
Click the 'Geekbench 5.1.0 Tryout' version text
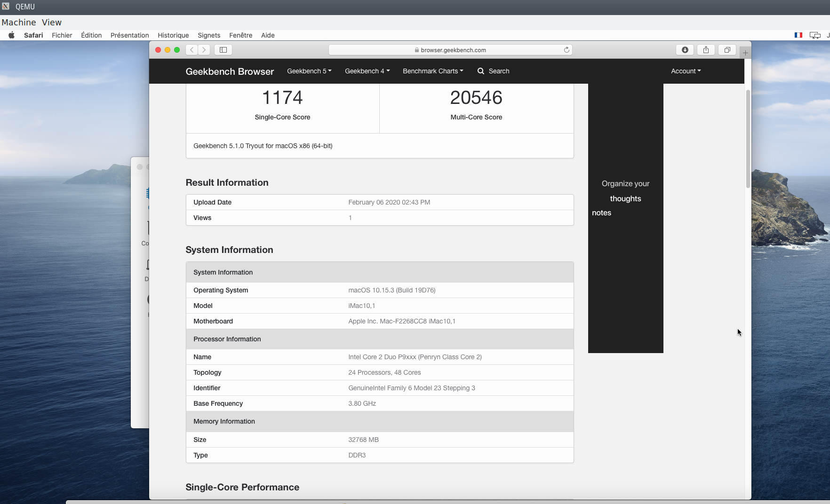tap(263, 146)
